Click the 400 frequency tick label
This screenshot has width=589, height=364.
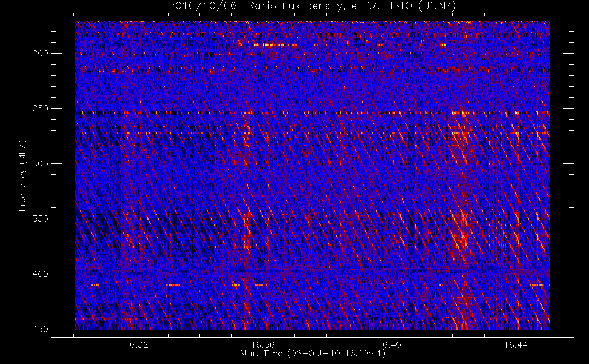(x=40, y=274)
